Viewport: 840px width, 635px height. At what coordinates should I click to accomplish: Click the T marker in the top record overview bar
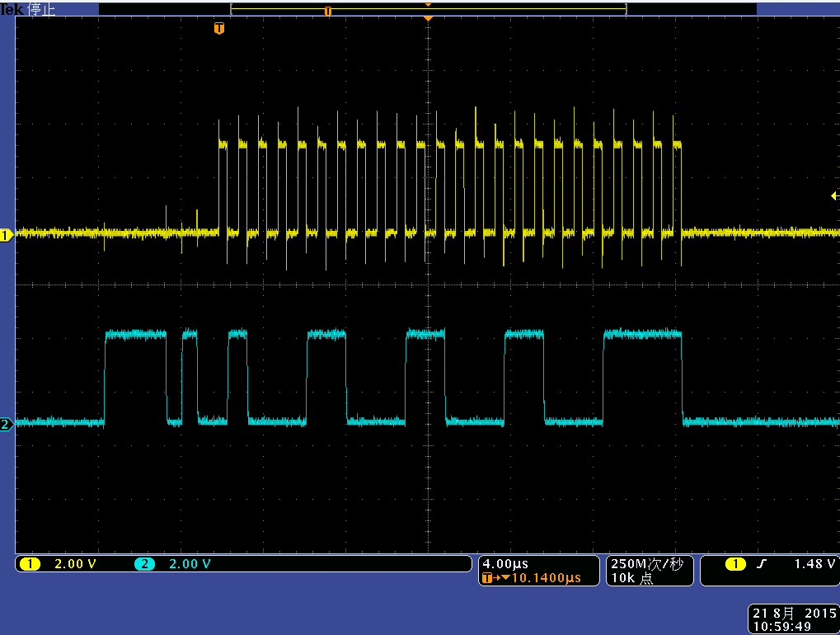click(x=328, y=12)
